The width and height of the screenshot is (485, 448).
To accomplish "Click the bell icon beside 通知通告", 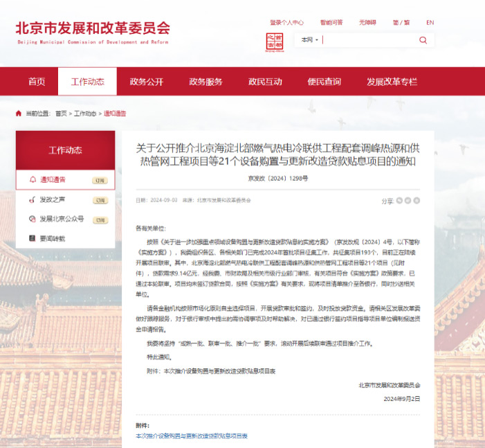I will tap(32, 180).
